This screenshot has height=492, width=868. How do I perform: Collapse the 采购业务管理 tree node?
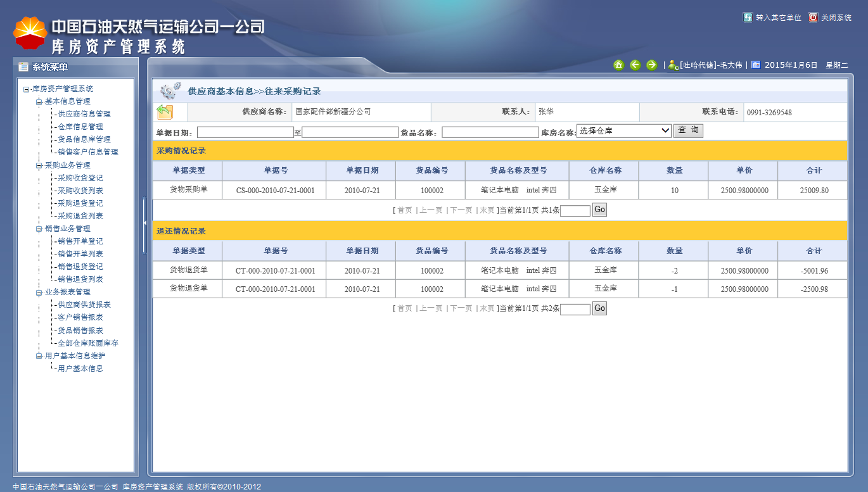click(x=39, y=166)
